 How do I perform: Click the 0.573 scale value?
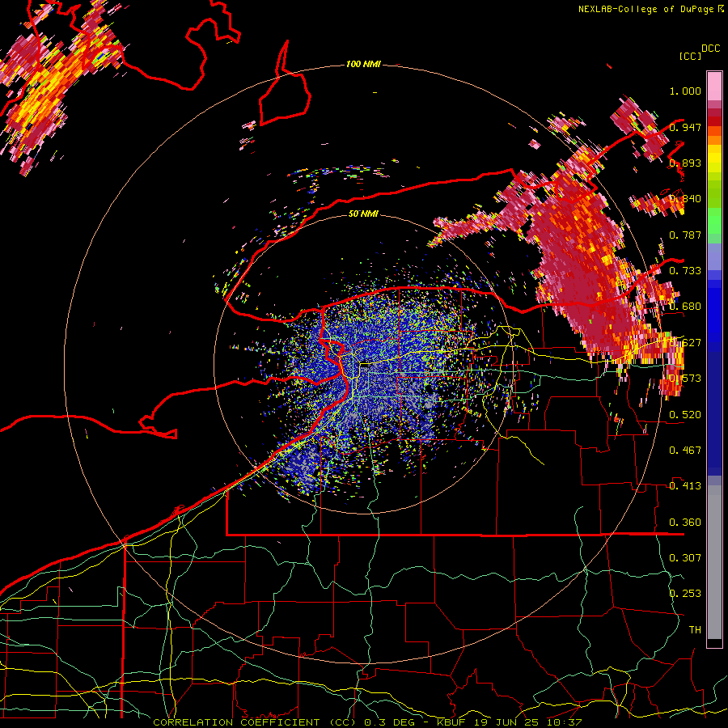(685, 379)
